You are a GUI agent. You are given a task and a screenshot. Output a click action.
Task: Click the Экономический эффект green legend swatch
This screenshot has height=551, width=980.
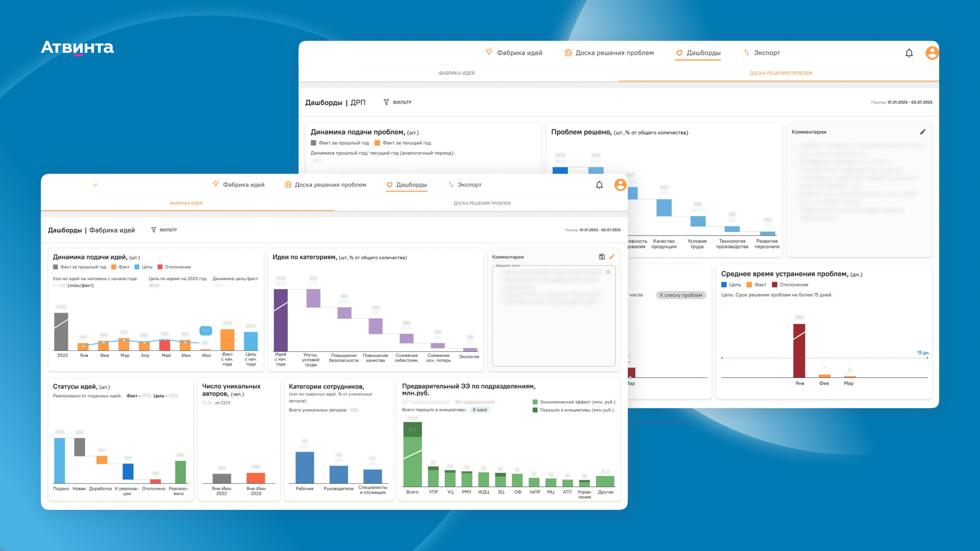(535, 402)
